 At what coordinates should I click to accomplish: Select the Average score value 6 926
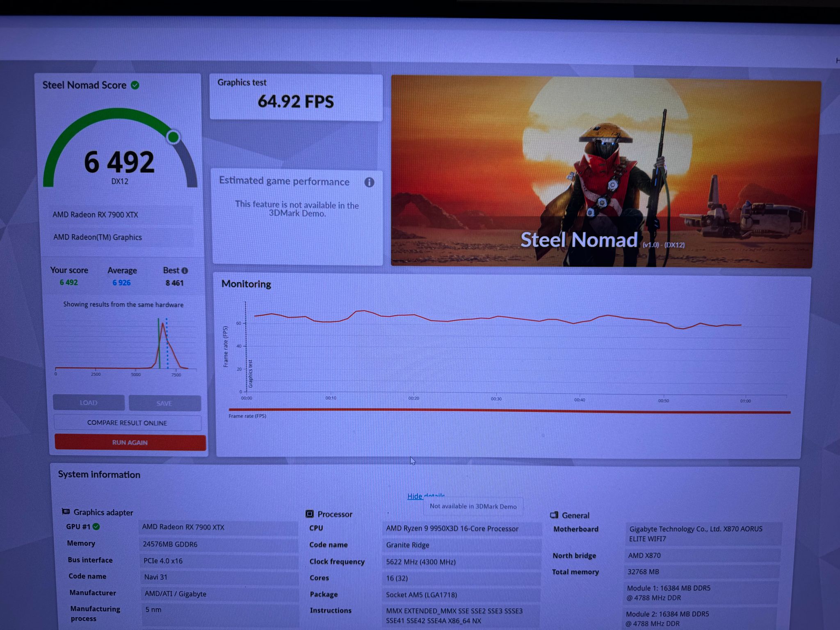tap(121, 283)
